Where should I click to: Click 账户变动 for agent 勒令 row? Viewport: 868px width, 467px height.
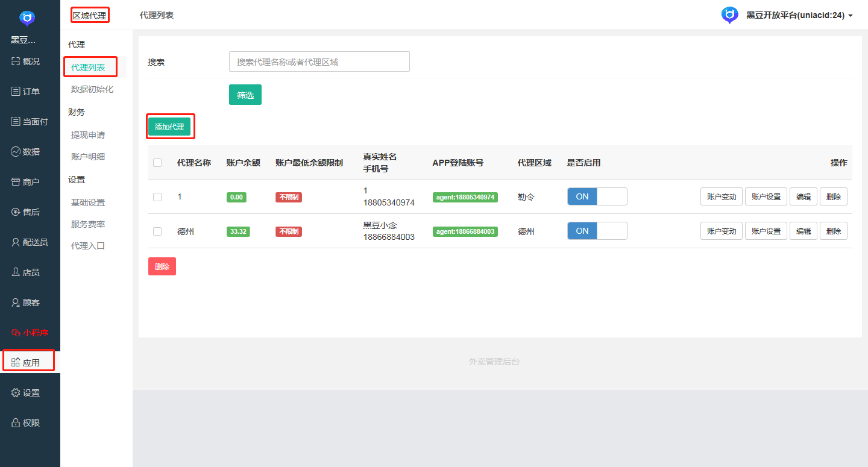(x=722, y=196)
